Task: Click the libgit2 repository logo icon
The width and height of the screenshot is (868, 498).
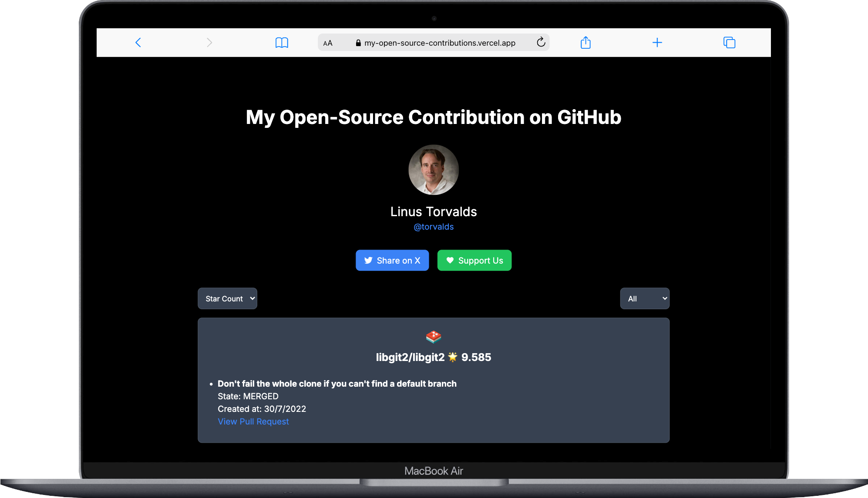Action: [434, 337]
